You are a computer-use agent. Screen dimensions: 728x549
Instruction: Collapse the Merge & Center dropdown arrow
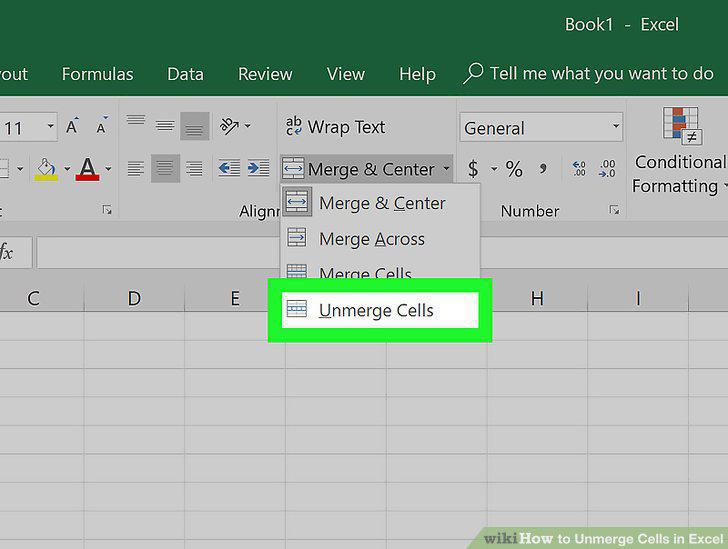[446, 169]
